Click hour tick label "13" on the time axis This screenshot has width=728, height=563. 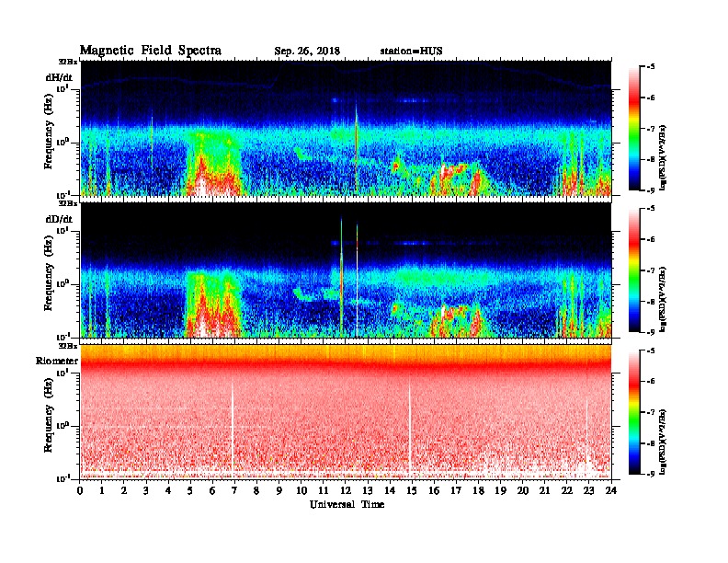coord(368,490)
